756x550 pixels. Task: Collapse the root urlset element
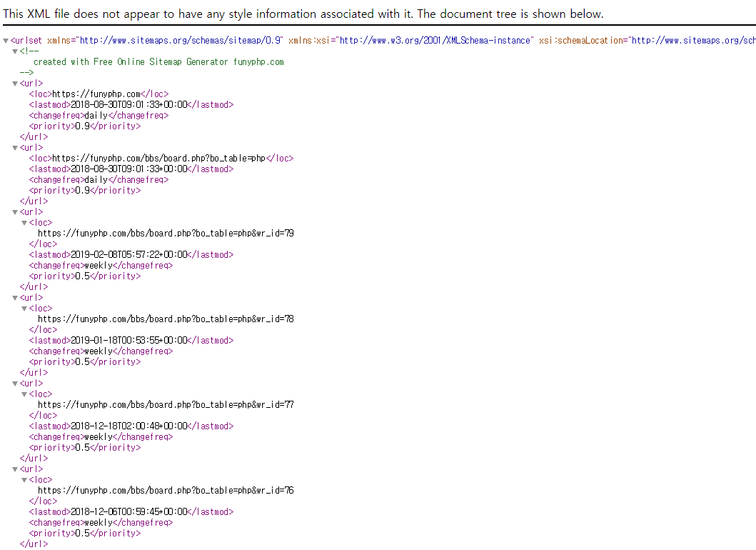click(x=6, y=41)
